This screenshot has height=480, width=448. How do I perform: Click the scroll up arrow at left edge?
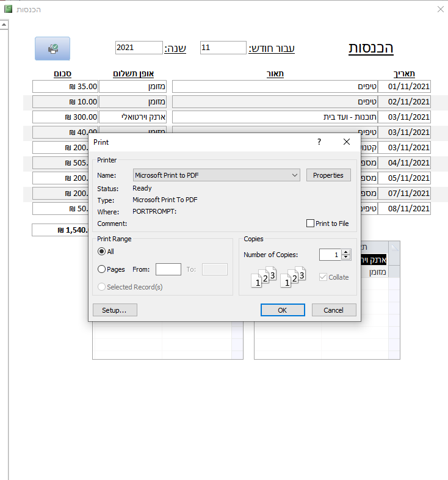pyautogui.click(x=4, y=25)
